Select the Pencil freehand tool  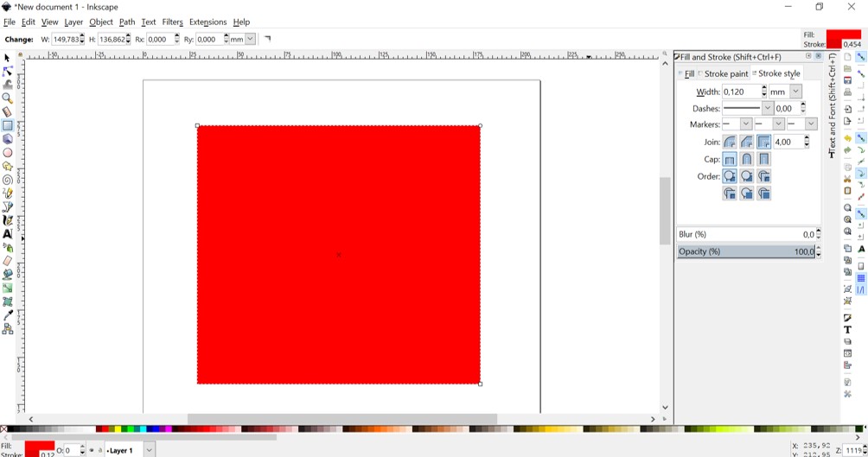tap(7, 194)
